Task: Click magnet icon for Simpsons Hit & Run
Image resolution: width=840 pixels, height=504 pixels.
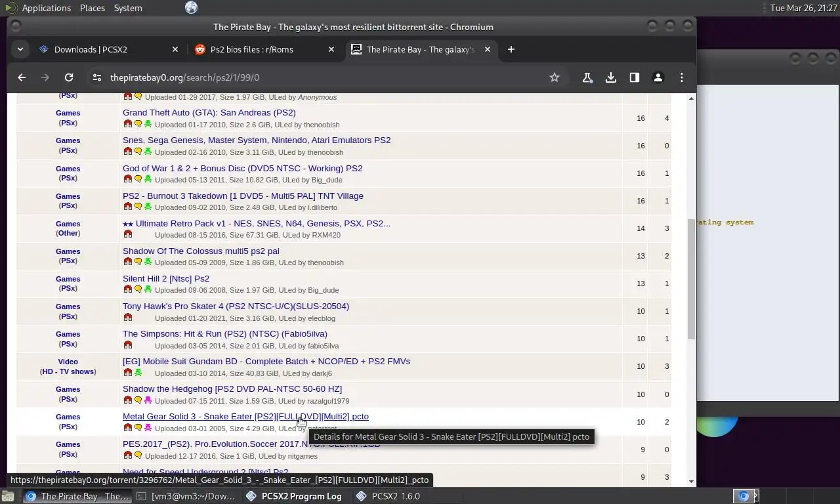Action: click(128, 345)
